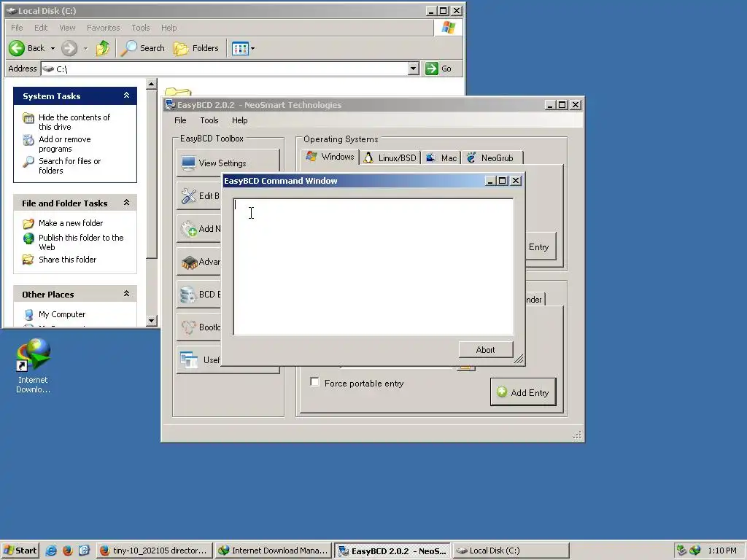Click the Up folder icon in the Explorer toolbar
The height and width of the screenshot is (560, 747).
click(102, 48)
